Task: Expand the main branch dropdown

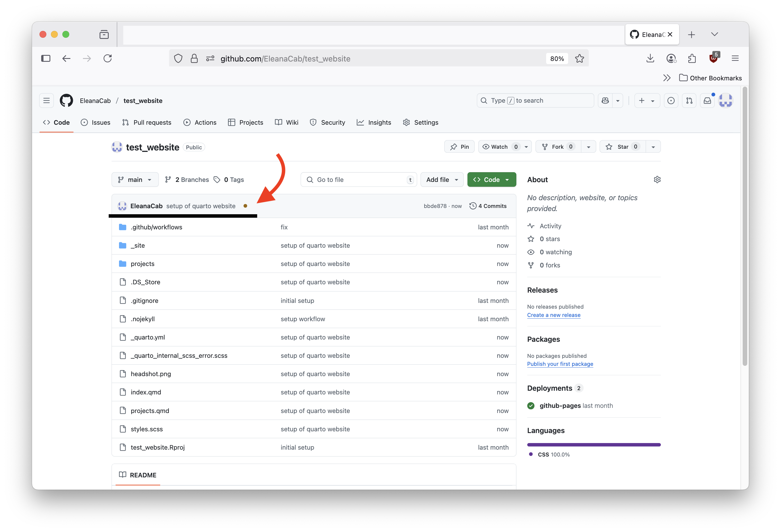Action: (135, 179)
